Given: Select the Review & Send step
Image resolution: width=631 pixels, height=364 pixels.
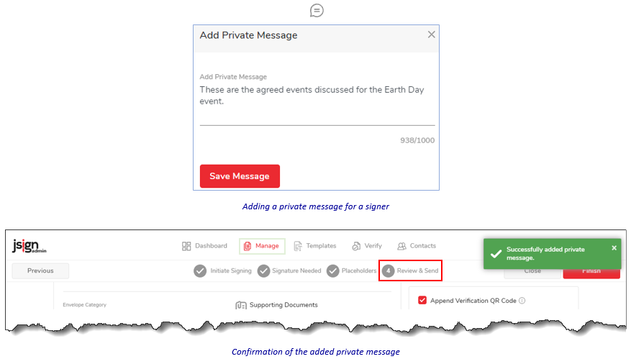Looking at the screenshot, I should click(410, 270).
